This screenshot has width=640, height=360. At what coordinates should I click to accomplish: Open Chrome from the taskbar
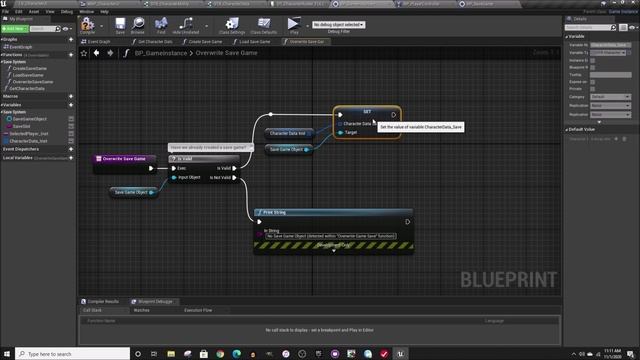tap(220, 354)
